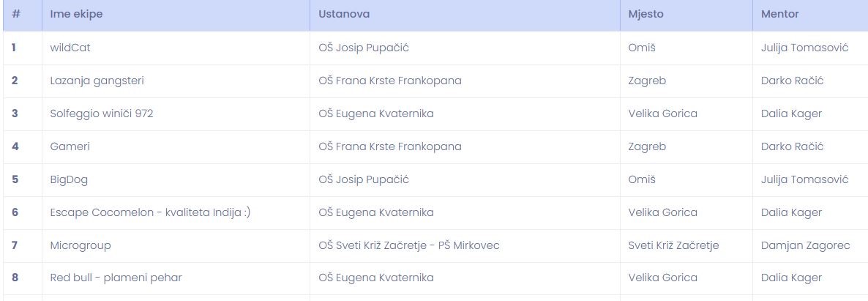The height and width of the screenshot is (301, 868).
Task: Click mentor Dalia Kager in row 8
Action: [792, 278]
